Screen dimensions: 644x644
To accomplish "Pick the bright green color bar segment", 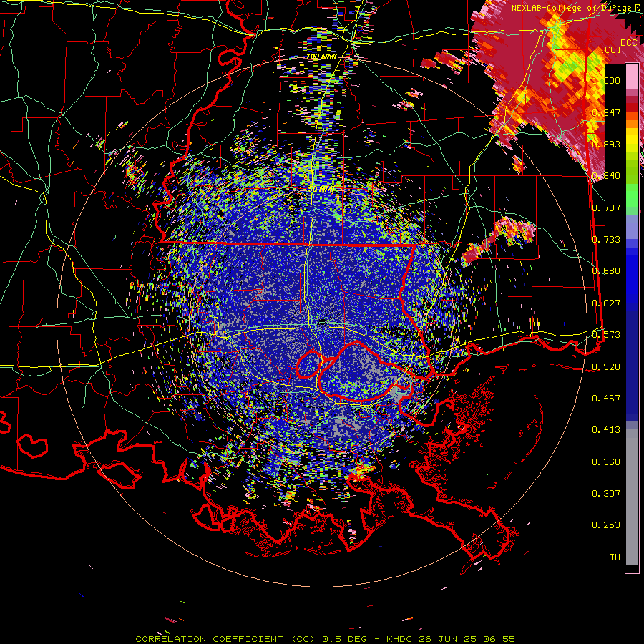I will (x=632, y=195).
